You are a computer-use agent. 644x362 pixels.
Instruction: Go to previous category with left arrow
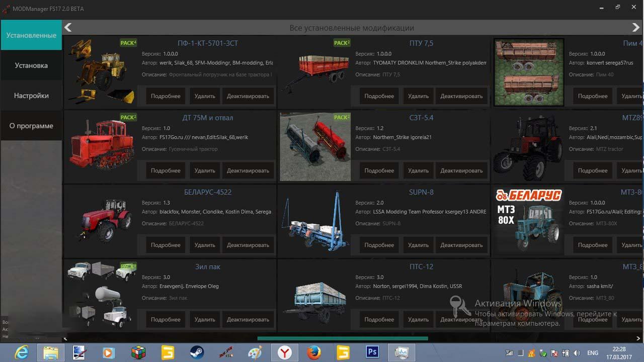68,28
